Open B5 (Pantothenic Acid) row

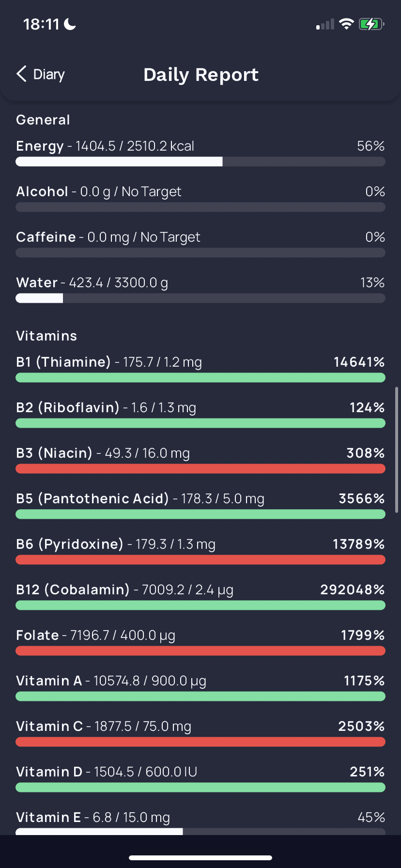(200, 505)
